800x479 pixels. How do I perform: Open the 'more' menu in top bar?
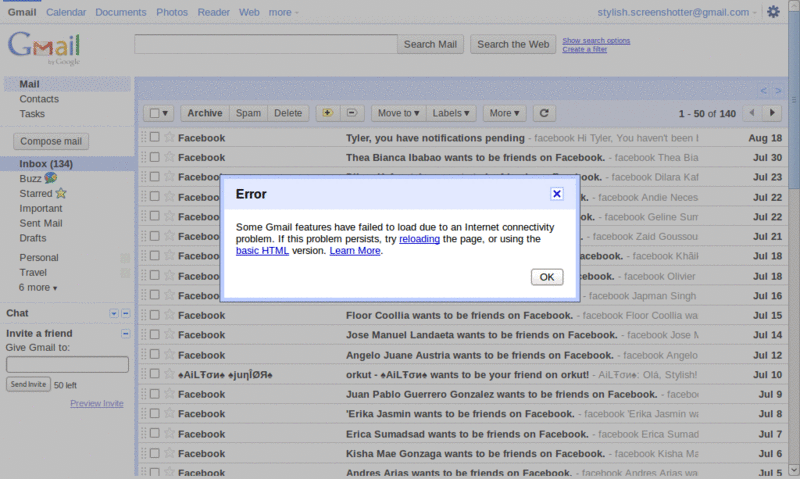click(283, 12)
